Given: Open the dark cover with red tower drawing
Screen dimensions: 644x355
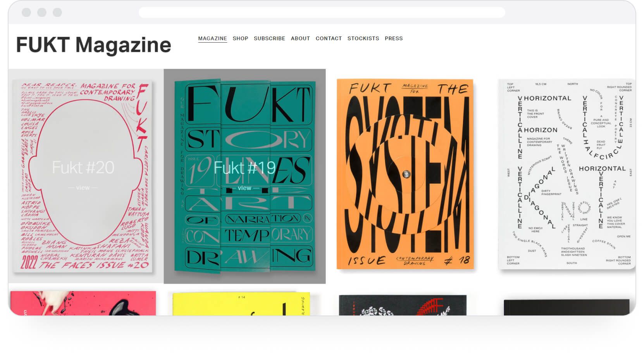Looking at the screenshot, I should [x=403, y=305].
